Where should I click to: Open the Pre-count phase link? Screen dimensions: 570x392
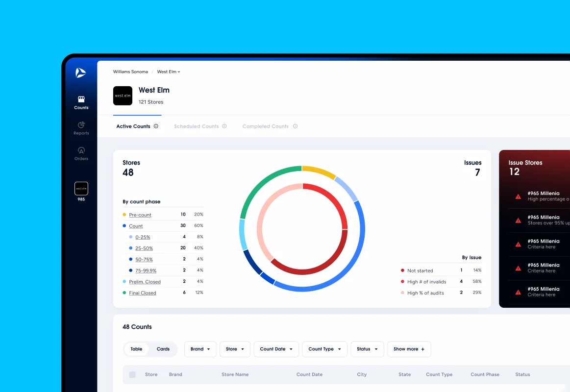click(x=140, y=215)
